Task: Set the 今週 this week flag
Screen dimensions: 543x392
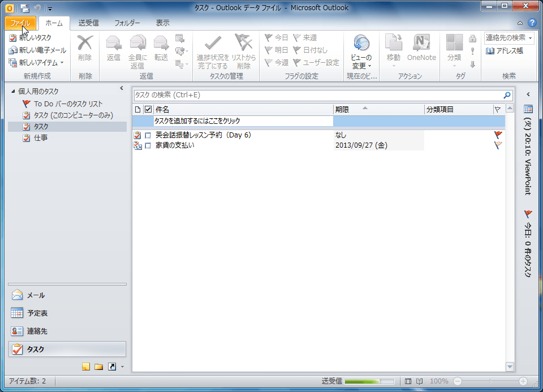Action: (277, 63)
